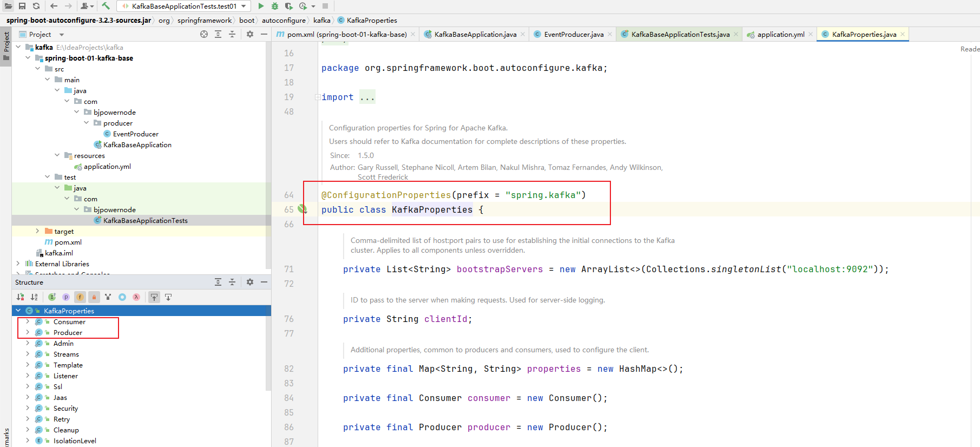Screen dimensions: 980x447
Task: Toggle show fields (orange f) in Structure
Action: click(80, 297)
